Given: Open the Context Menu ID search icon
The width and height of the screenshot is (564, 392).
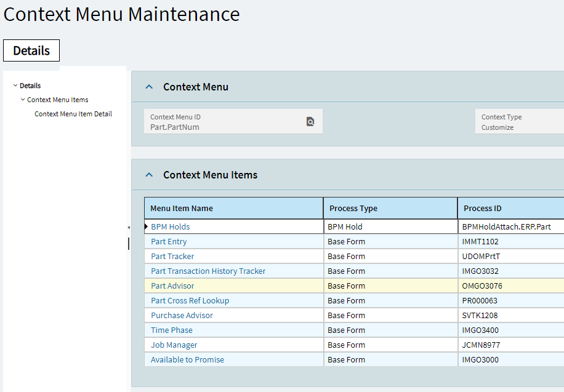Looking at the screenshot, I should coord(310,122).
